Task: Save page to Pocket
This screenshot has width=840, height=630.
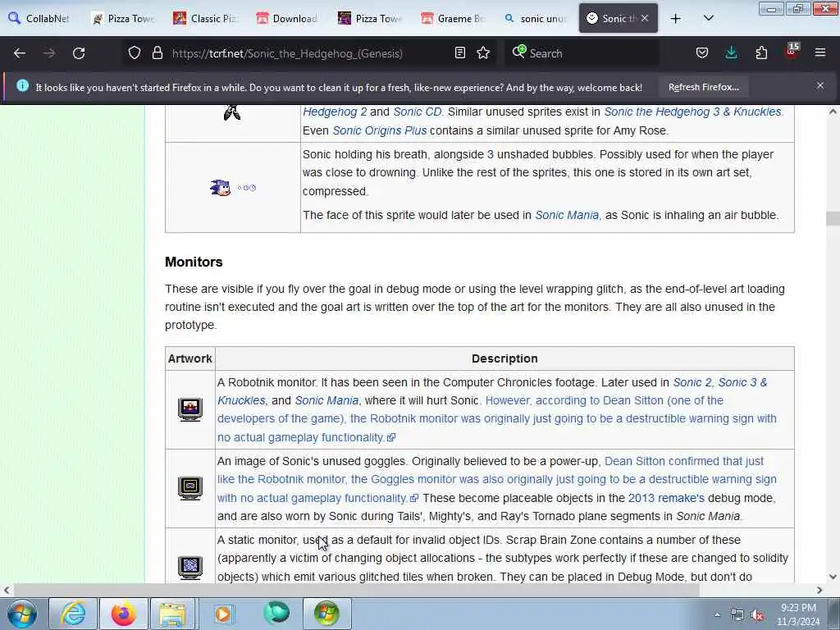Action: 702,52
